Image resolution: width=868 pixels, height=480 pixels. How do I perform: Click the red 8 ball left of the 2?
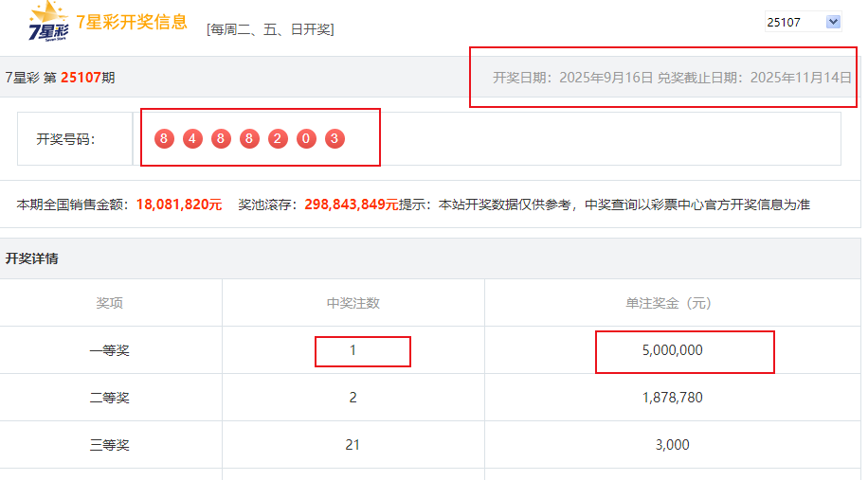[x=249, y=139]
